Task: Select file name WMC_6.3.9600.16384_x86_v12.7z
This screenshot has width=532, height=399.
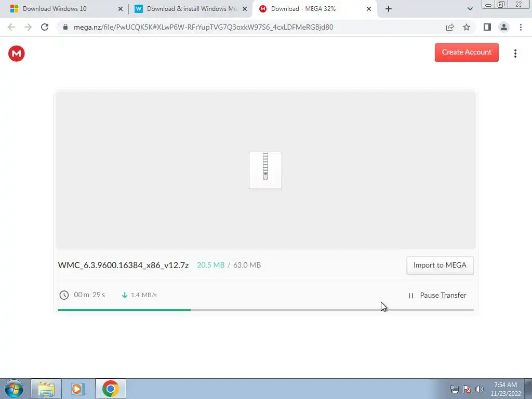Action: point(123,265)
